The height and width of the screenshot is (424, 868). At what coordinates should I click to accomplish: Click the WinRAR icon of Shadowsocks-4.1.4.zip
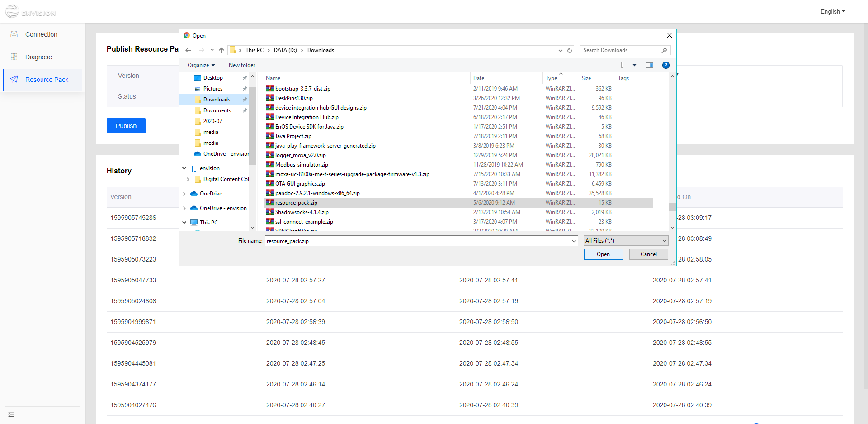pos(270,212)
